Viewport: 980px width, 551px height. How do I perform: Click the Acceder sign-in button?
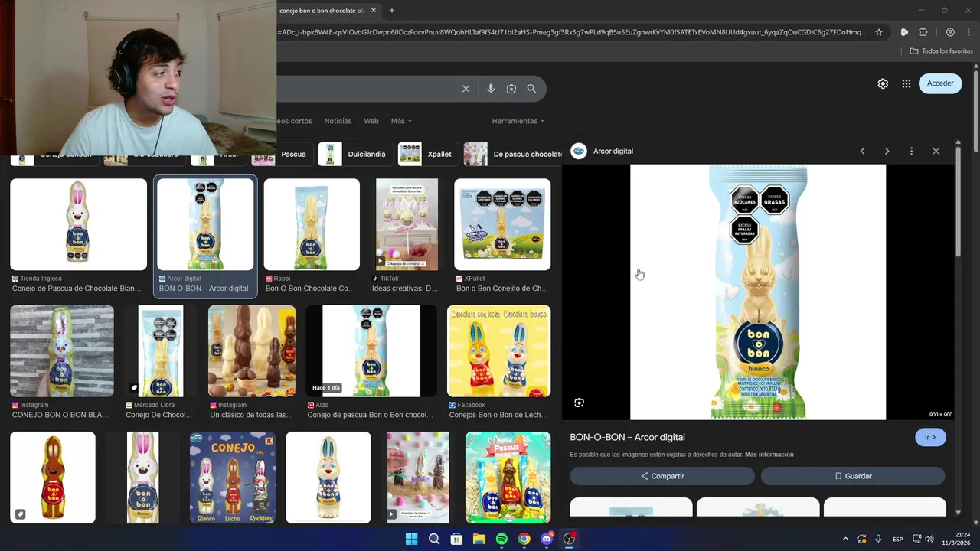pyautogui.click(x=940, y=83)
